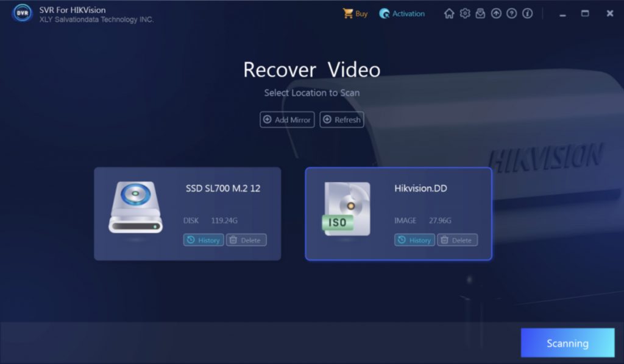Delete the SSD SL700 disk entry
Viewport: 624px width, 364px height.
(x=246, y=240)
